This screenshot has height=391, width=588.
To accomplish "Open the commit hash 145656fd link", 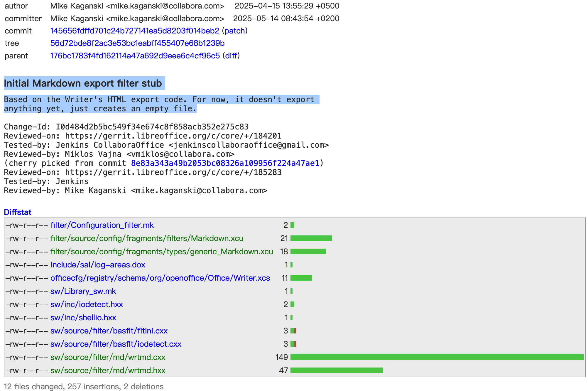I will point(134,31).
